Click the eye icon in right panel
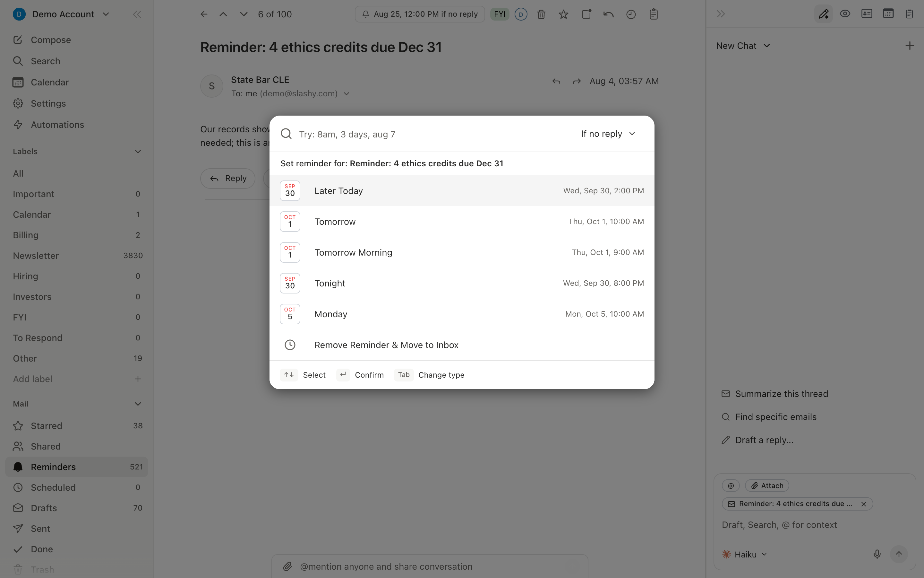 (845, 14)
